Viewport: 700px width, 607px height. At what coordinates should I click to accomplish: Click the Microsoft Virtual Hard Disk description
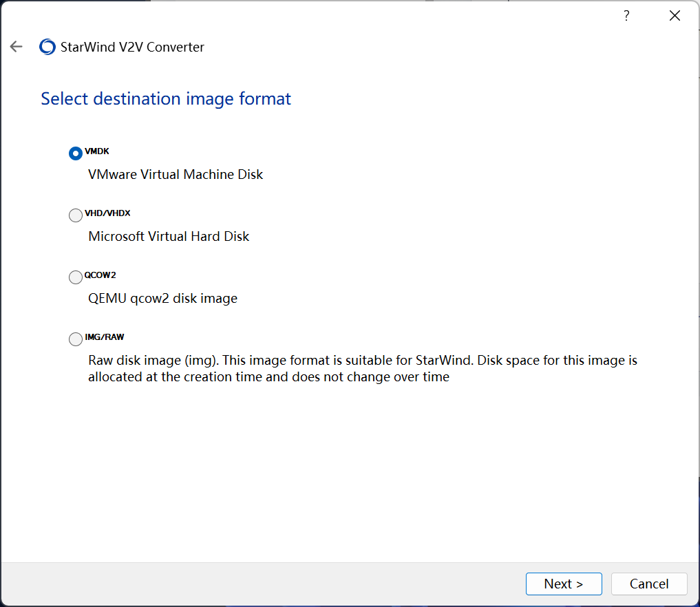169,237
